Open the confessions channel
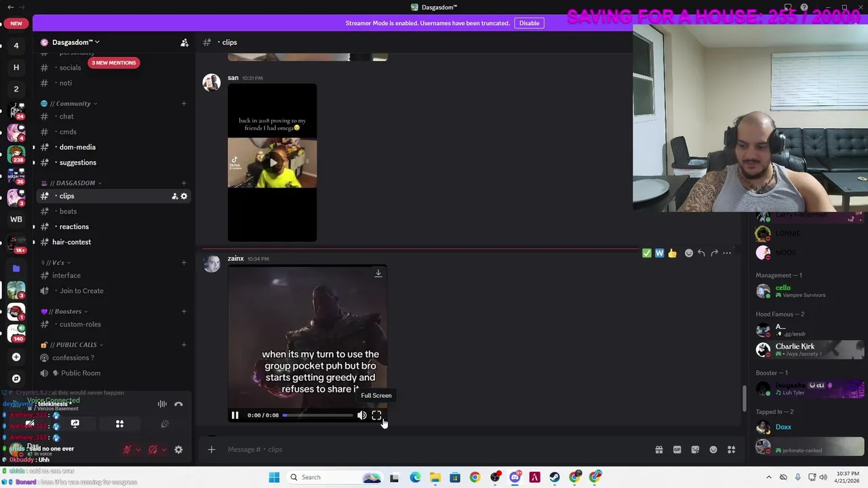This screenshot has width=868, height=488. [x=113, y=358]
